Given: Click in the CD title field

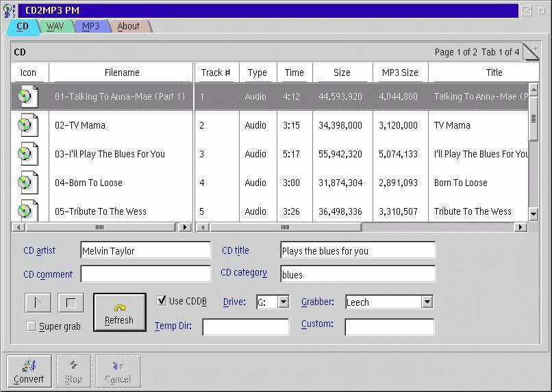Looking at the screenshot, I should (358, 250).
